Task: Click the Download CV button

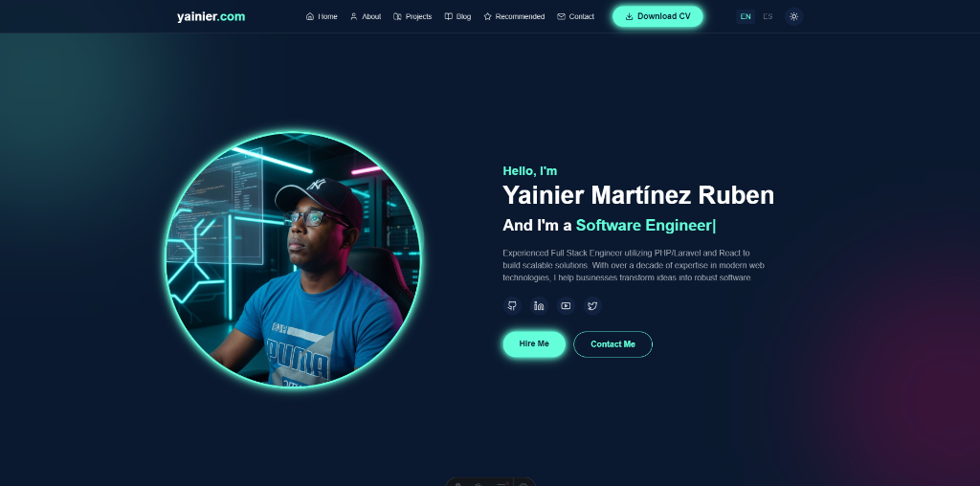Action: [x=657, y=17]
